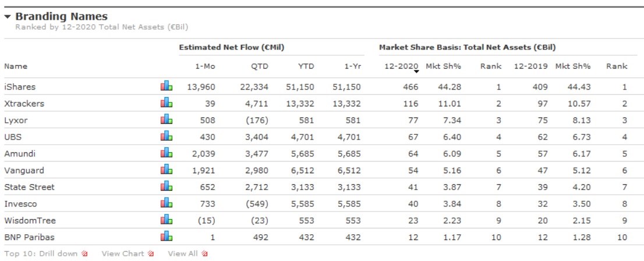This screenshot has width=644, height=261.
Task: Open the chart icon for Xtrackers
Action: pos(167,103)
